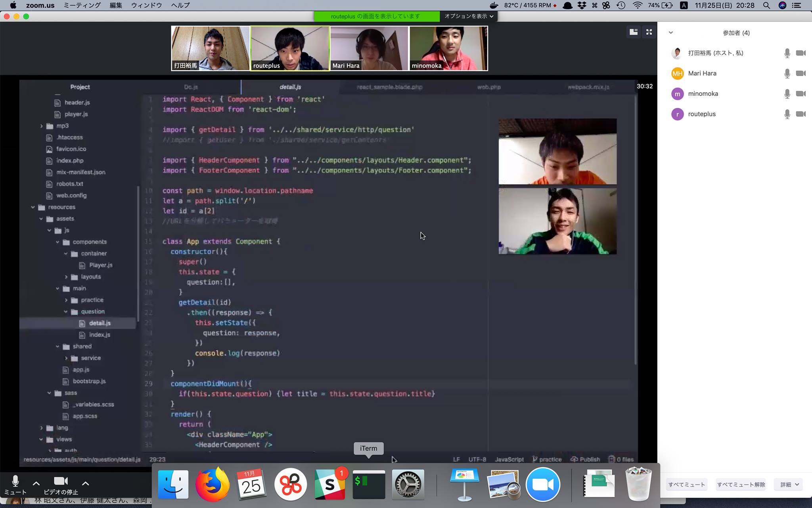812x508 pixels.
Task: Mute the microphone with the ミュート button
Action: [x=15, y=485]
